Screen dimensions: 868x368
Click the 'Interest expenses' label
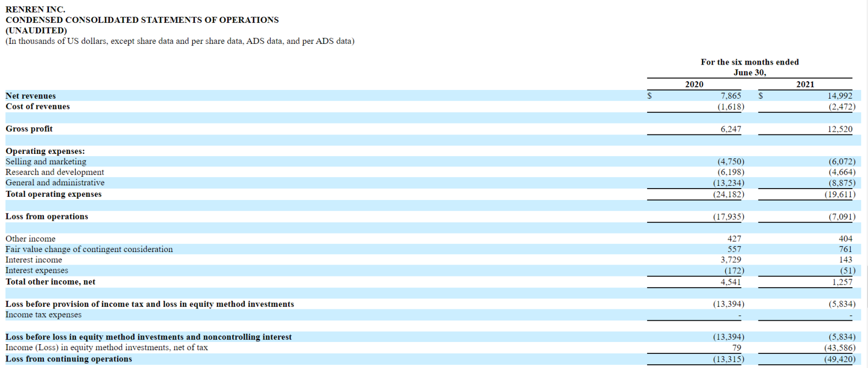click(x=37, y=270)
